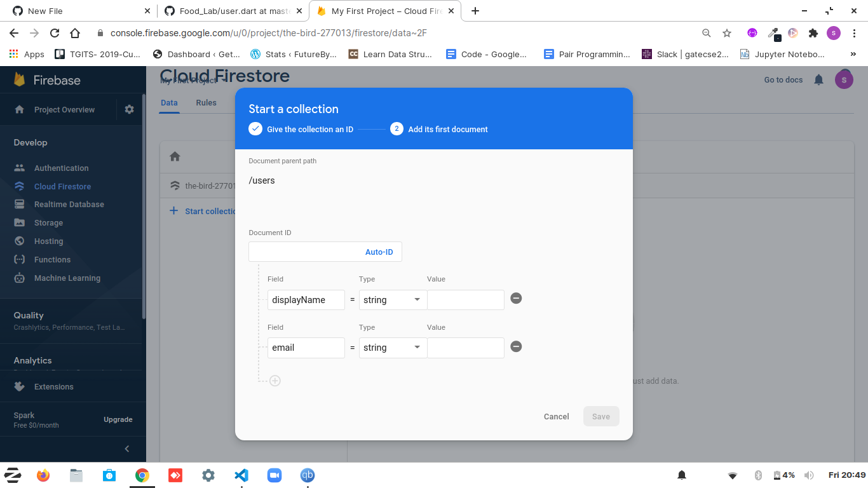
Task: Click the email field name input
Action: pyautogui.click(x=306, y=348)
